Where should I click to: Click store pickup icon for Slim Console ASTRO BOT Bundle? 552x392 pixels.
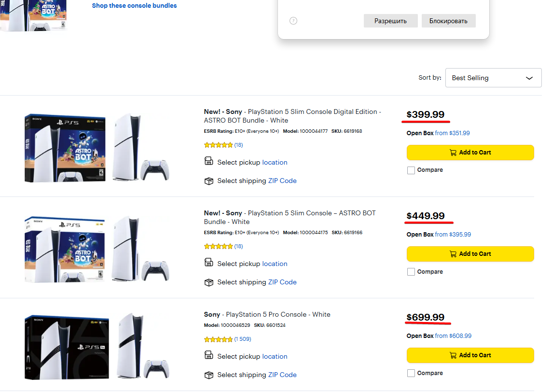coord(209,263)
